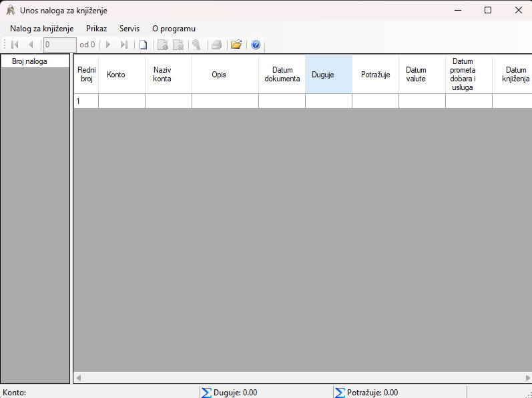The image size is (532, 398).
Task: Click the delete-document icon with X
Action: (x=178, y=45)
